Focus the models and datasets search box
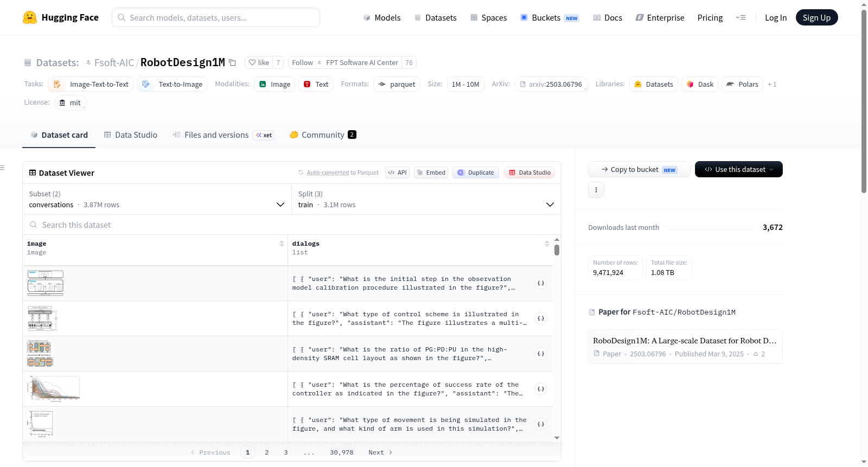The height and width of the screenshot is (467, 868). [x=216, y=17]
